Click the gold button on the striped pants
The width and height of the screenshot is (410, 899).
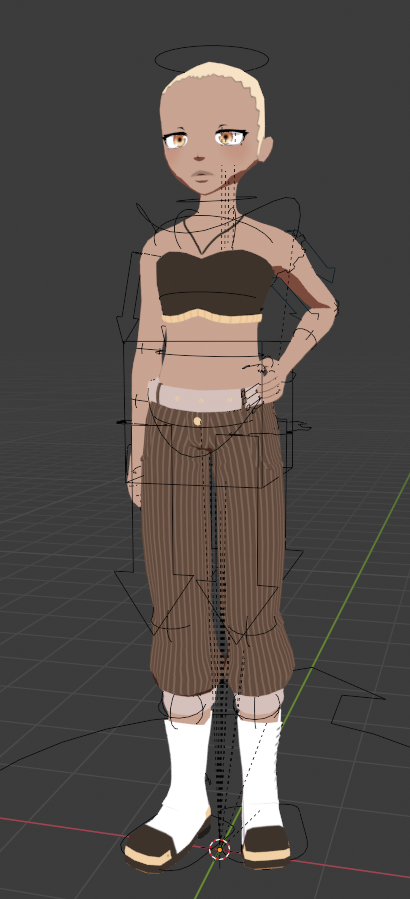197,421
